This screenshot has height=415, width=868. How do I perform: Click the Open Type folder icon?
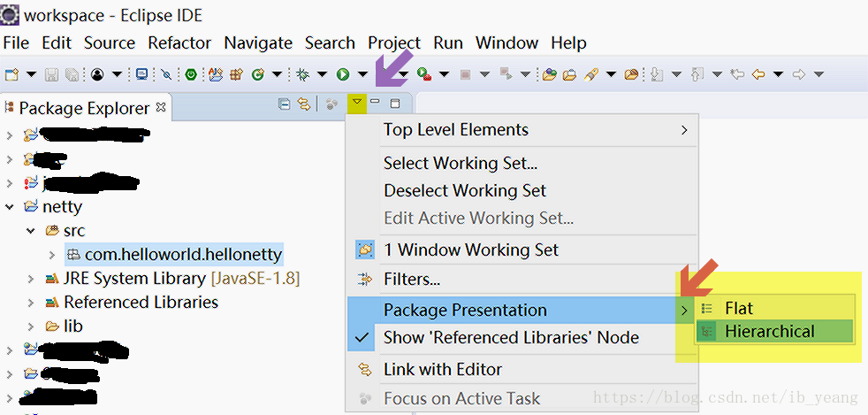coord(549,74)
